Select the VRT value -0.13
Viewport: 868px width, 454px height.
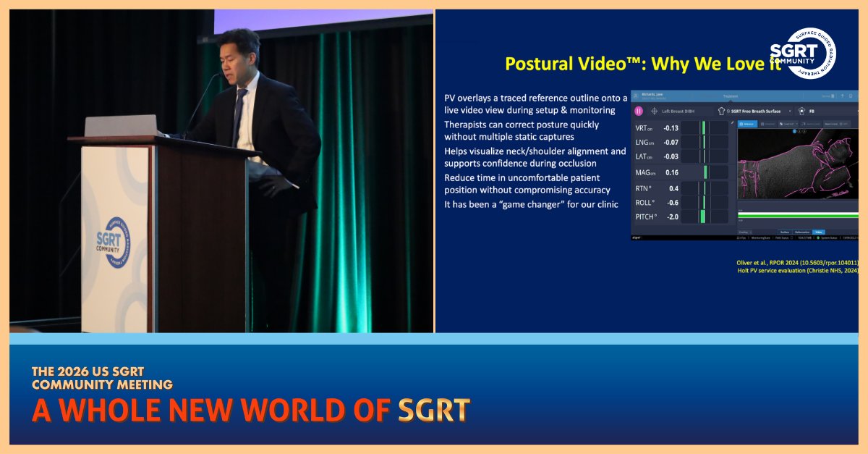pyautogui.click(x=671, y=128)
